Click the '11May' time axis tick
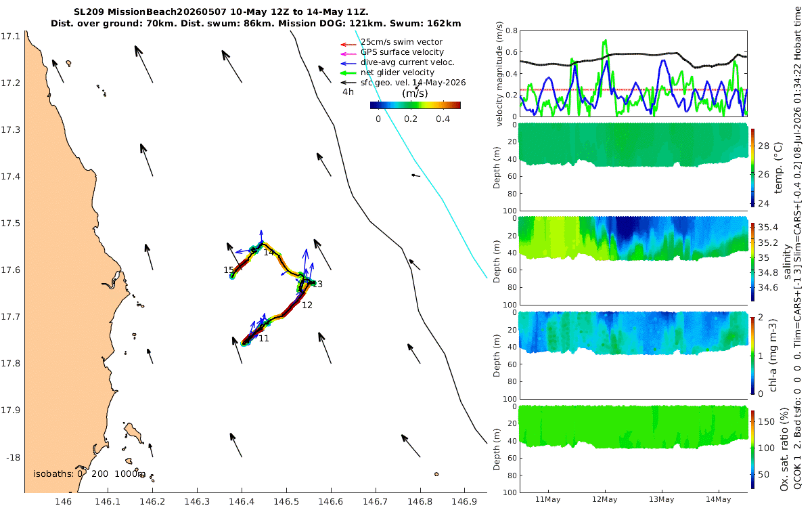 (x=547, y=499)
